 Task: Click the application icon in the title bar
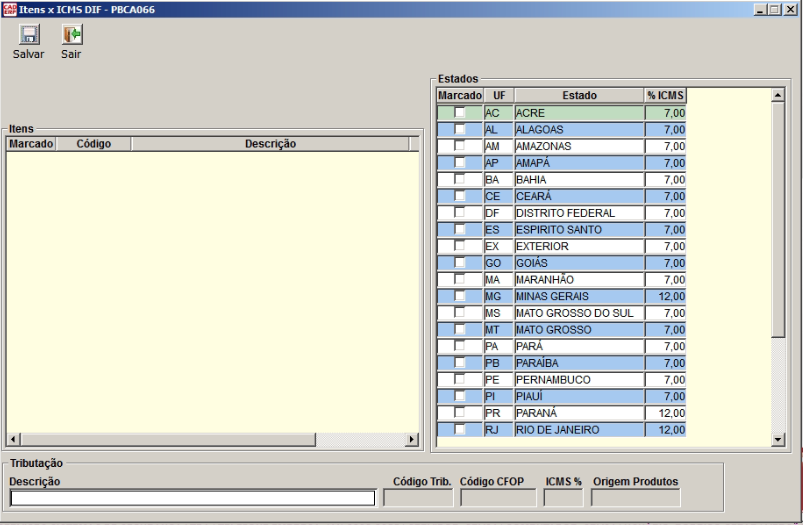pos(9,9)
